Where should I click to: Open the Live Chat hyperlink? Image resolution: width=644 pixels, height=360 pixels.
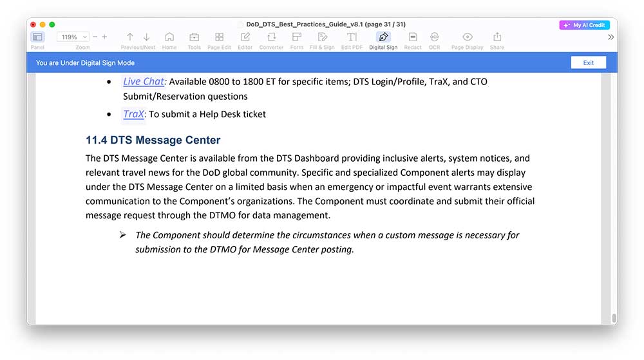(x=144, y=82)
